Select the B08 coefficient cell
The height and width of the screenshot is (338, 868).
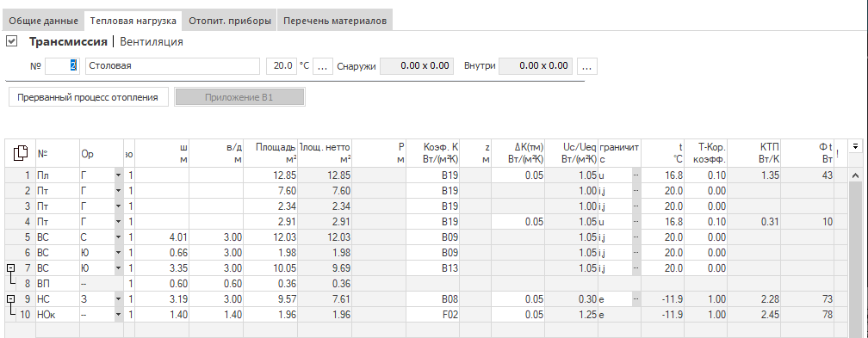(433, 299)
